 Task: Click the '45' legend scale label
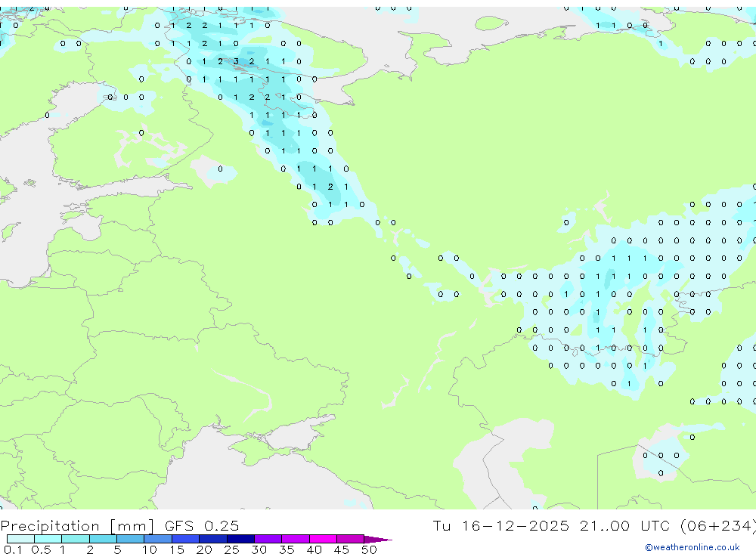pos(342,549)
